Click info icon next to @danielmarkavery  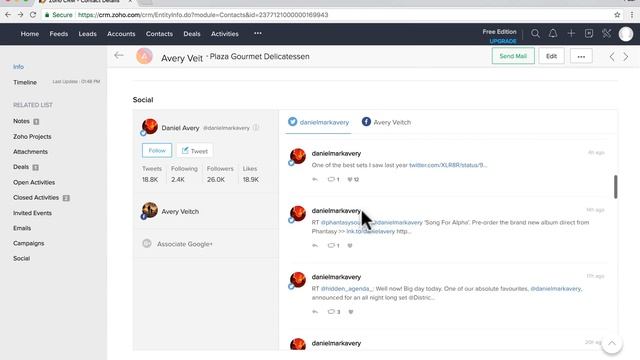coord(256,127)
